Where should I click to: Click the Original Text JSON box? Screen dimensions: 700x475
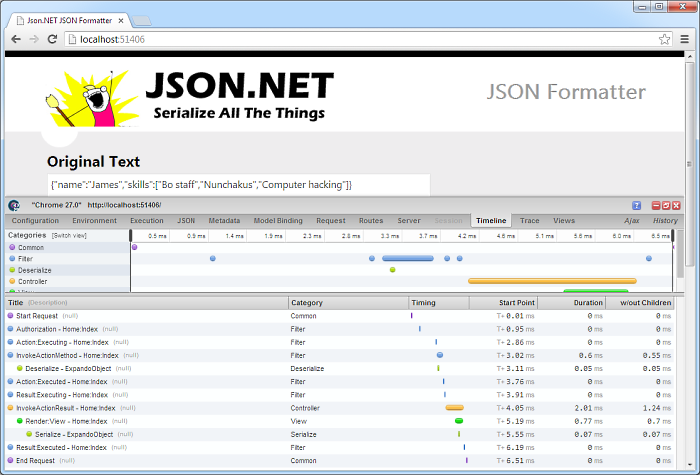[x=239, y=185]
